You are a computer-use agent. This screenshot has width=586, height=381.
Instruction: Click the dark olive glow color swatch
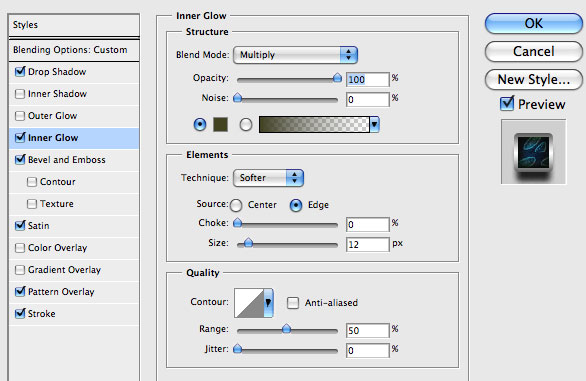(x=220, y=125)
